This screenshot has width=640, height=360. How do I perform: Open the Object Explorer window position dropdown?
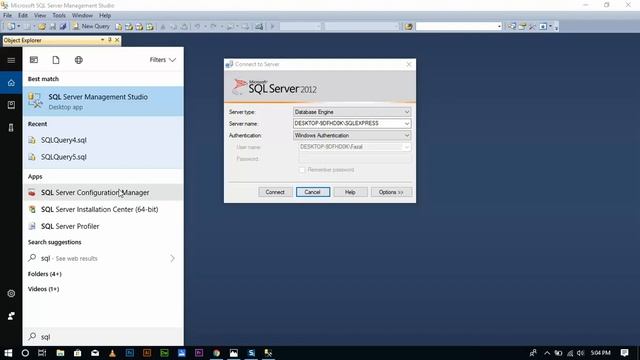[x=102, y=40]
